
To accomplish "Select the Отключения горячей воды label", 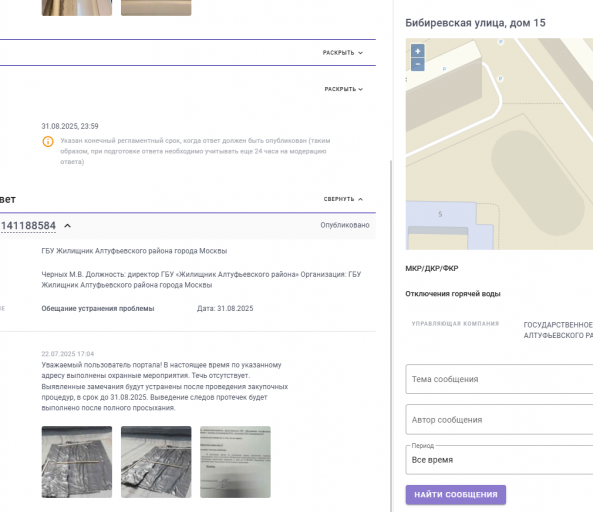I will pos(453,294).
